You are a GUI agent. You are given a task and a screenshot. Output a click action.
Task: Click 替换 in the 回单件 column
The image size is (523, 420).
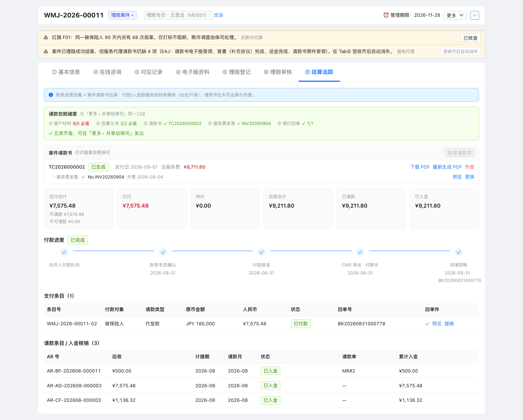[449, 324]
